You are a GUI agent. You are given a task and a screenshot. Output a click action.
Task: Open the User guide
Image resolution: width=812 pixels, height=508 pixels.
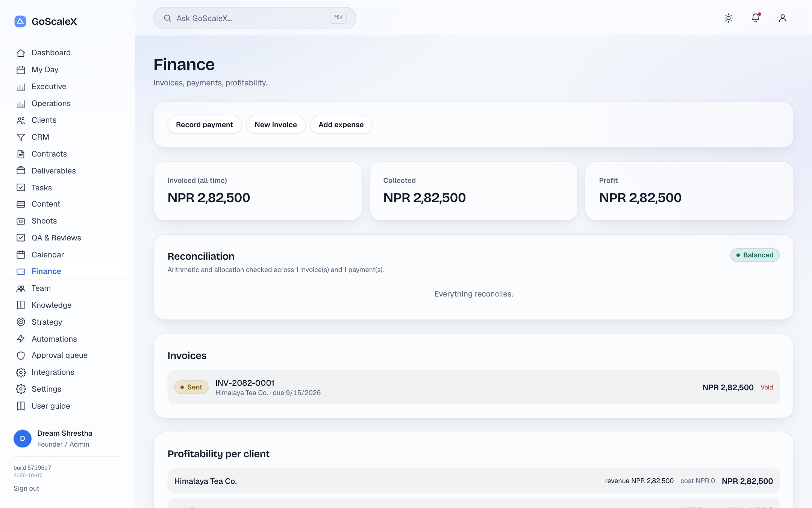click(68, 406)
